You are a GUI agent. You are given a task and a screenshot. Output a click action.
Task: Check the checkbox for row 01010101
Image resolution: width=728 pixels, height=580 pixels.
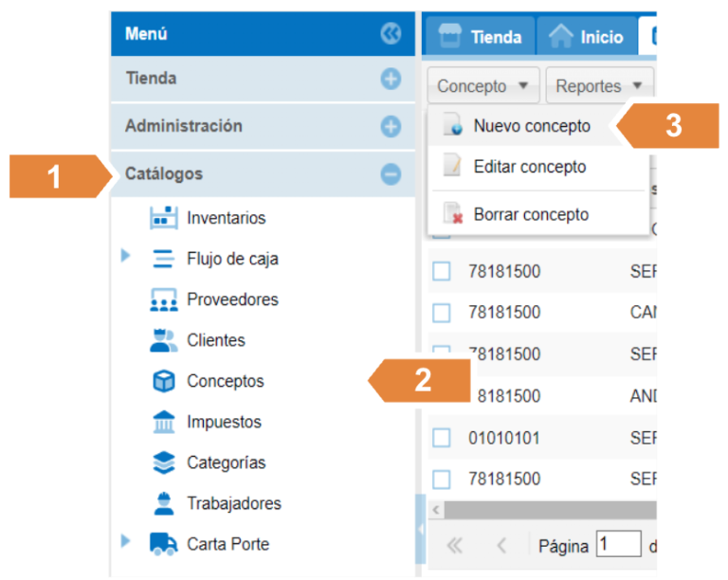tap(442, 437)
